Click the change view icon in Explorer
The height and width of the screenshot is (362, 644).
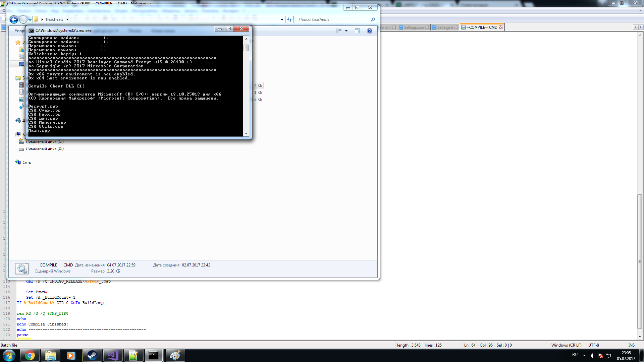(339, 31)
